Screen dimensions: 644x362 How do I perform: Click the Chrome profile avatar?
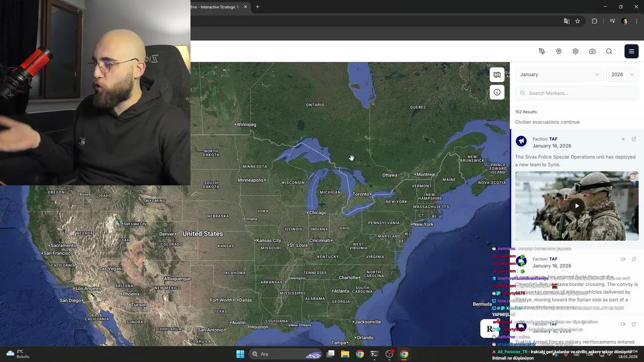624,21
